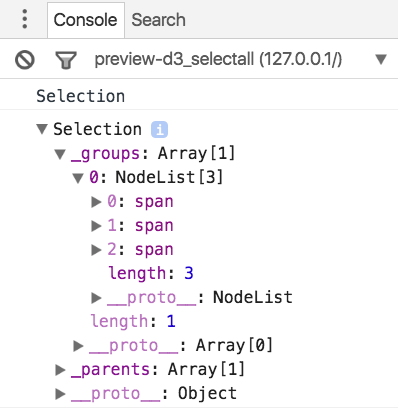Collapse the _groups array
The height and width of the screenshot is (412, 398).
(60, 154)
